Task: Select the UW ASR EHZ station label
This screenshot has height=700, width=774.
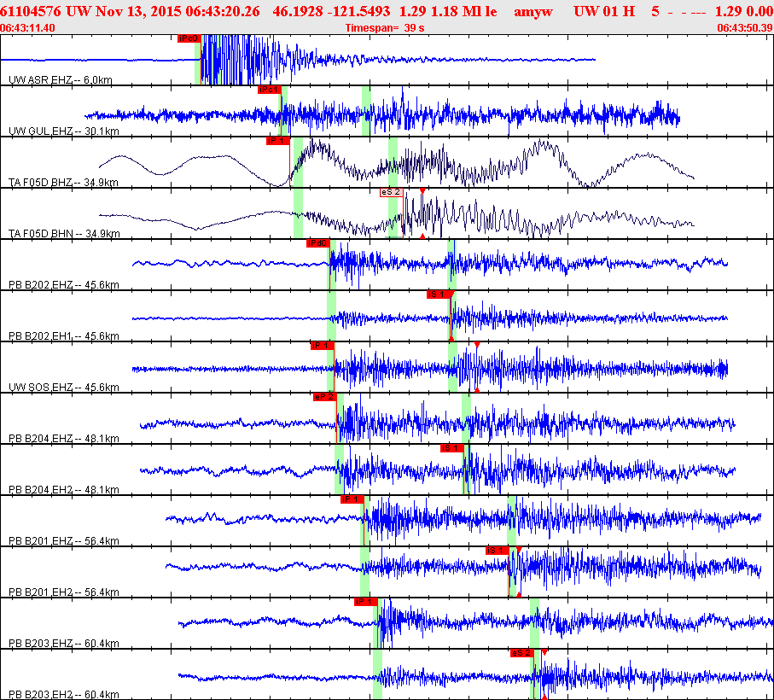Action: (x=60, y=79)
